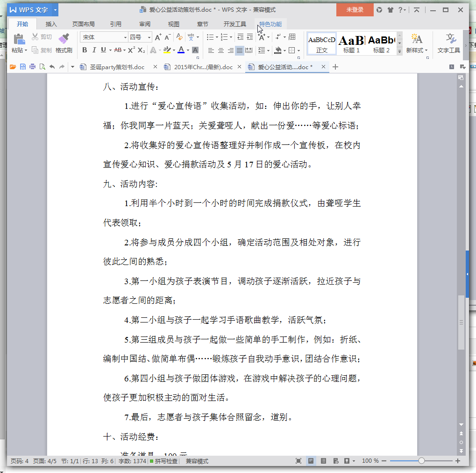Undo the last action
This screenshot has width=476, height=473.
click(x=52, y=67)
